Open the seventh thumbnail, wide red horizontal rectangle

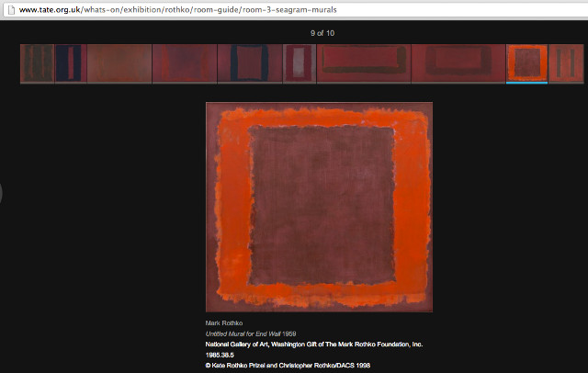364,63
